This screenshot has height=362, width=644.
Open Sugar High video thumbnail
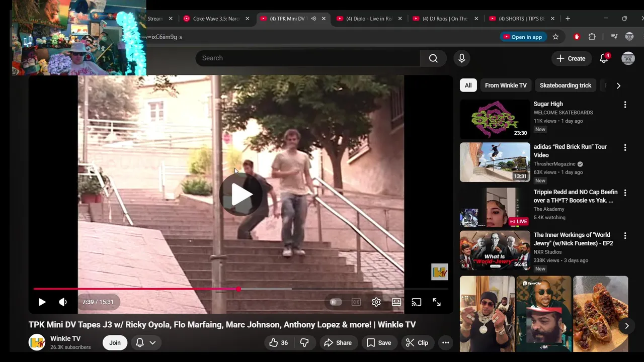495,119
